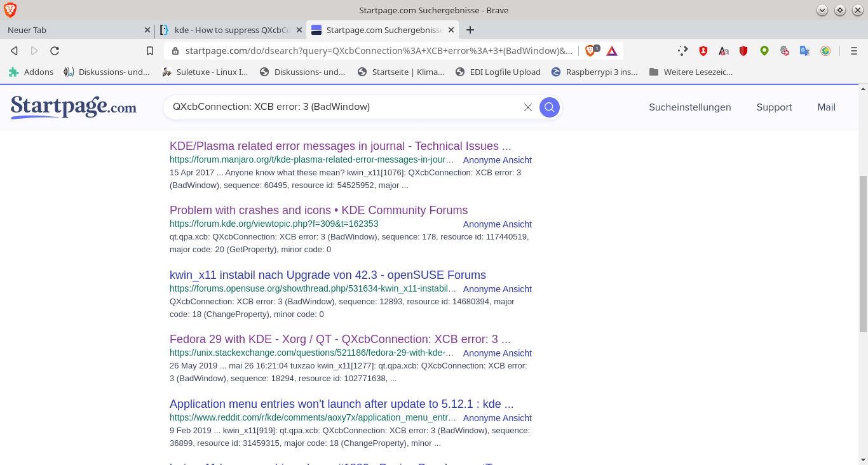
Task: Go back to the previous page
Action: pyautogui.click(x=14, y=51)
